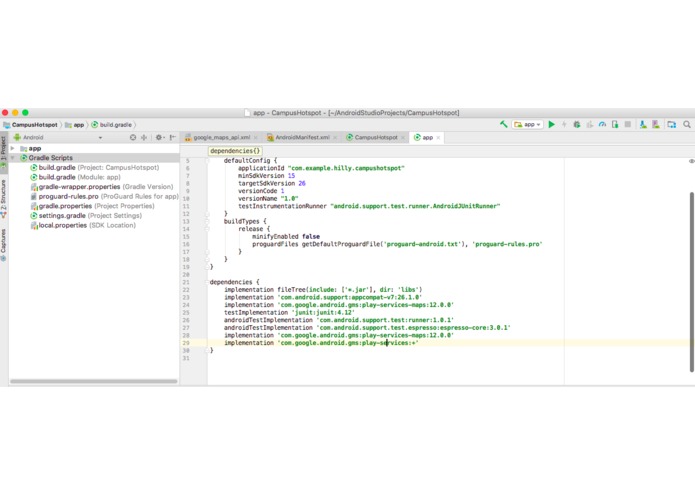Open gradle.properties (Project Properties)
This screenshot has height=494, width=695.
click(x=92, y=206)
